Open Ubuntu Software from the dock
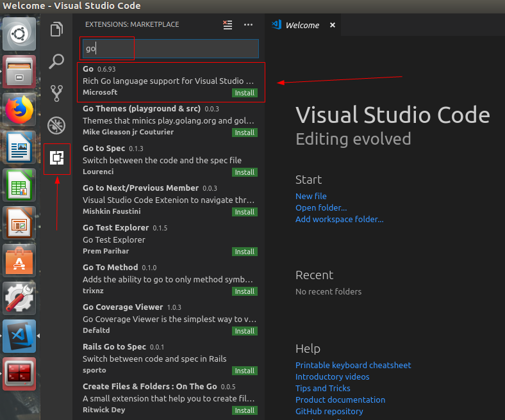This screenshot has width=505, height=420. (20, 260)
